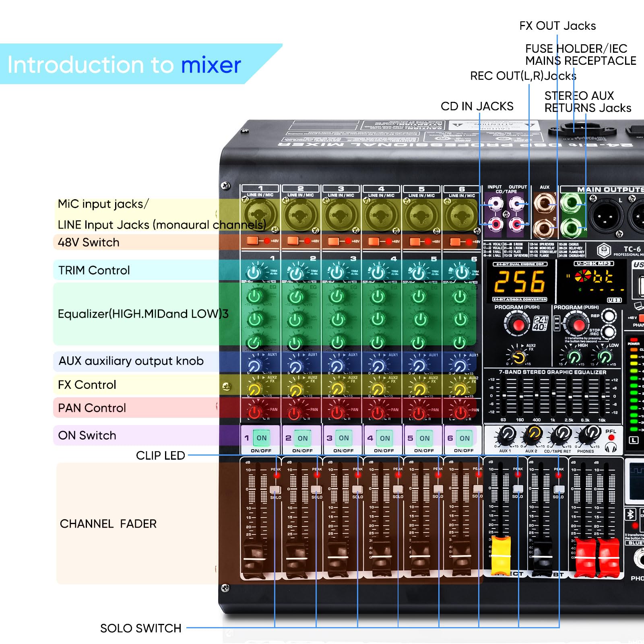This screenshot has width=644, height=644.
Task: Toggle the channel 3 +48V switch
Action: point(334,241)
